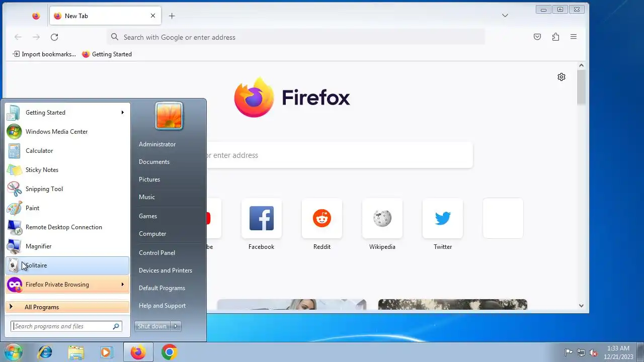
Task: Close the New Tab tab
Action: coord(153,16)
